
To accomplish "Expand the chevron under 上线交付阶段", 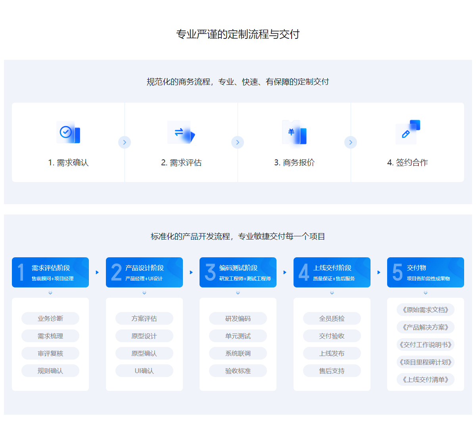I will (x=332, y=293).
